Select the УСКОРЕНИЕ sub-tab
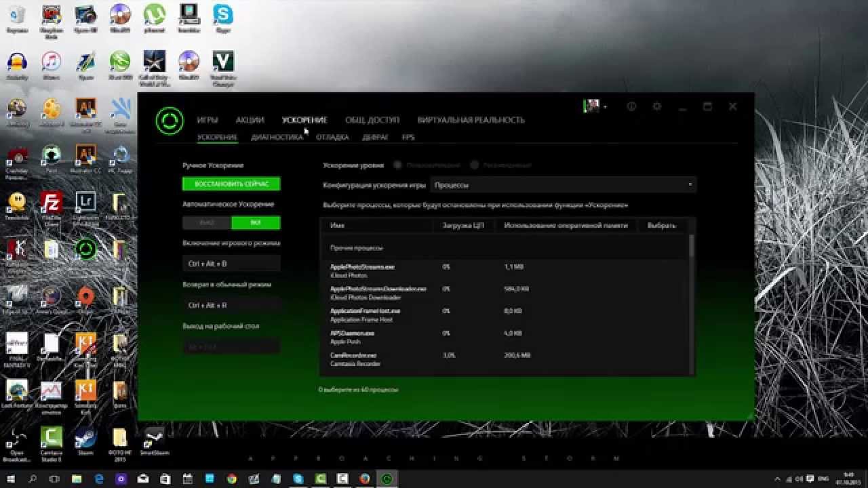 (x=217, y=137)
